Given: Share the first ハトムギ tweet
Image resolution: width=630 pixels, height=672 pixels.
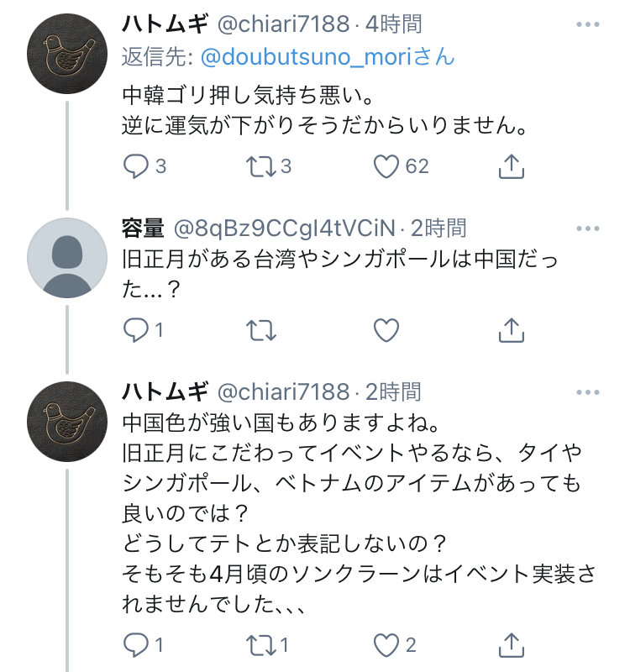Looking at the screenshot, I should [x=511, y=167].
